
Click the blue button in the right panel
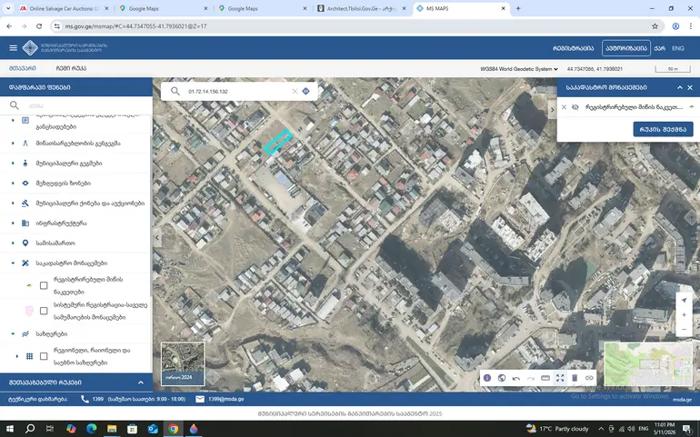(663, 129)
